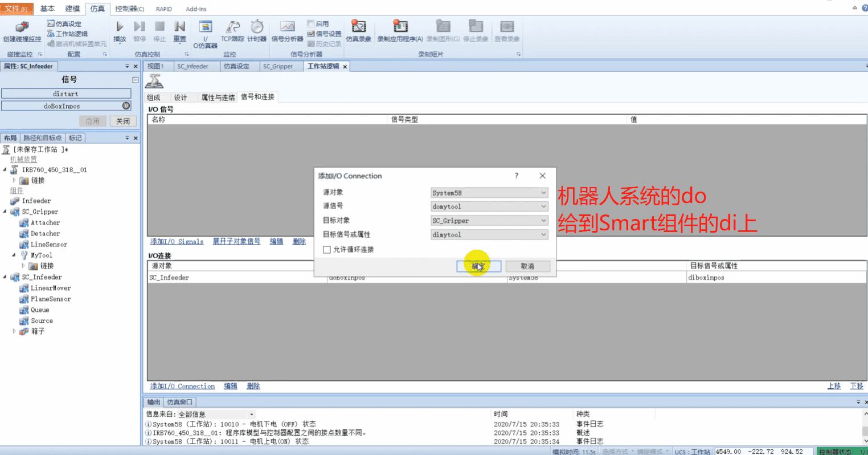This screenshot has width=868, height=455.
Task: Switch to the 路径和目标点 panel tab
Action: point(43,138)
